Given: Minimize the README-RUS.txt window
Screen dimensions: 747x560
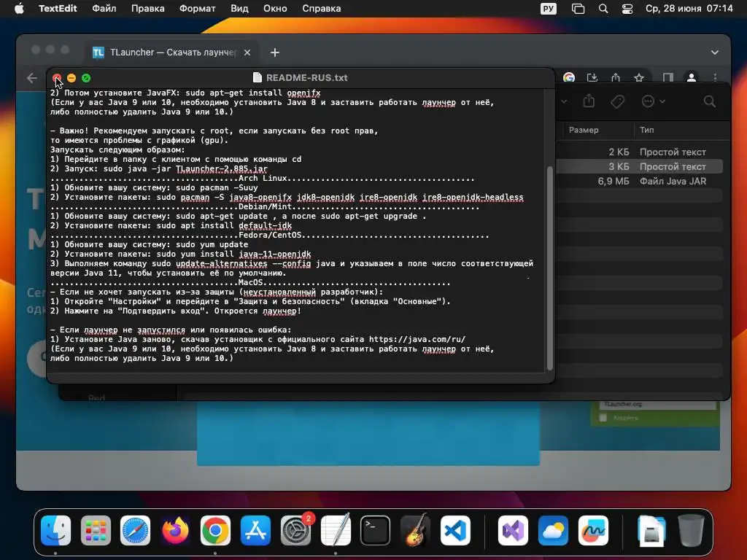Looking at the screenshot, I should point(71,77).
